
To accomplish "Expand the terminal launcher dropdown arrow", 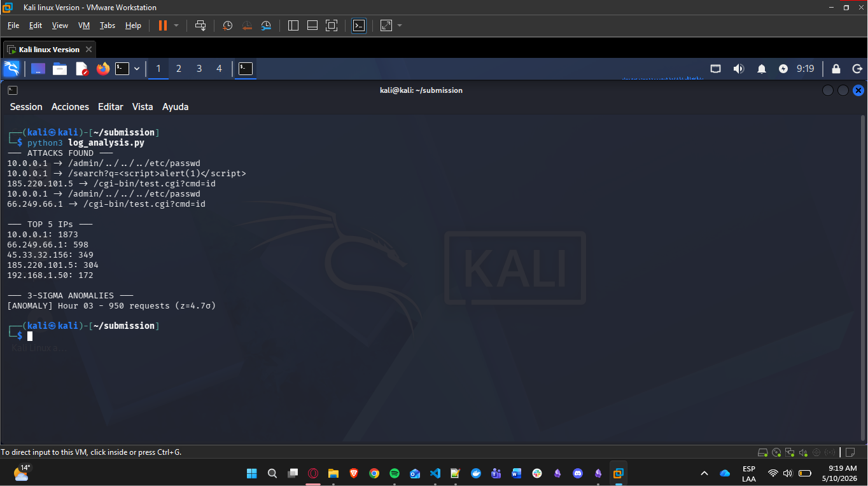I will point(137,69).
